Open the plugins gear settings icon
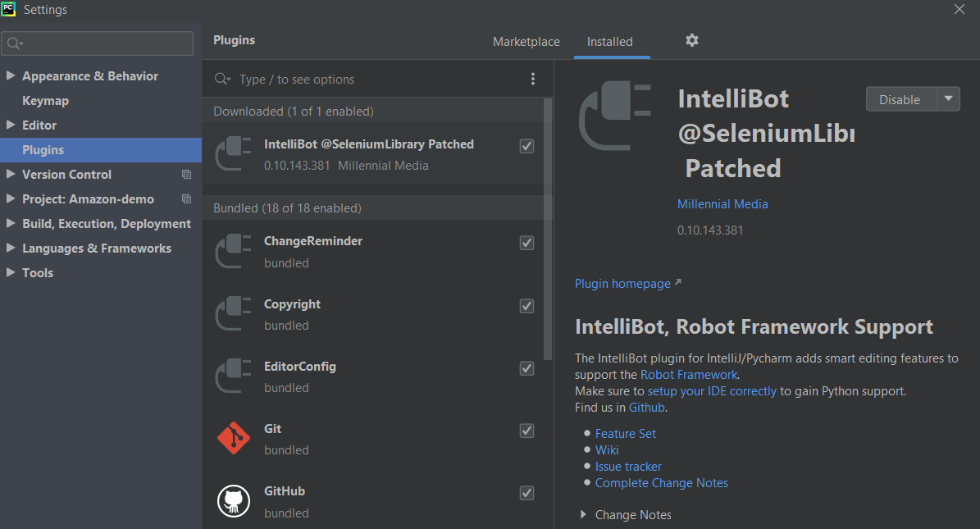The image size is (980, 529). [x=692, y=40]
